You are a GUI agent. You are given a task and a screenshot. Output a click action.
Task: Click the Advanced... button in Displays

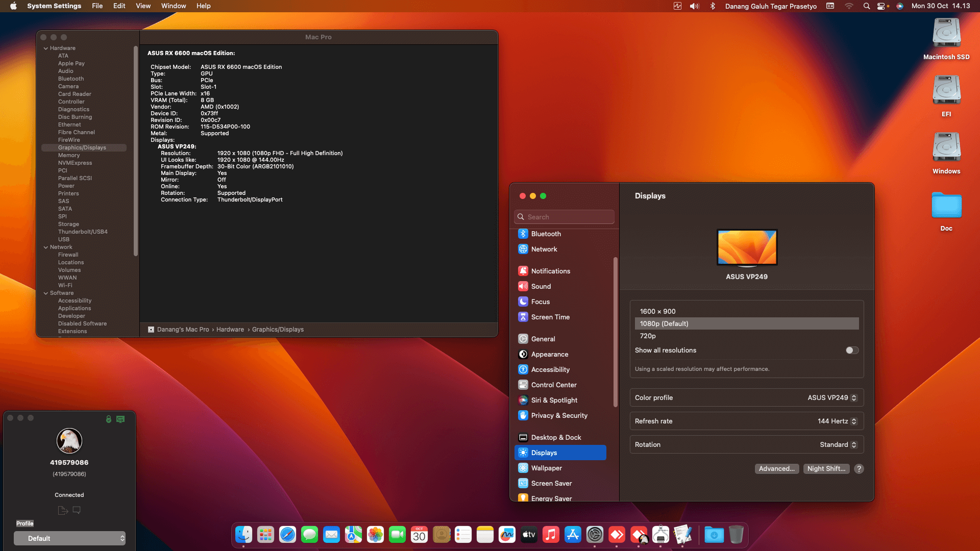point(776,468)
